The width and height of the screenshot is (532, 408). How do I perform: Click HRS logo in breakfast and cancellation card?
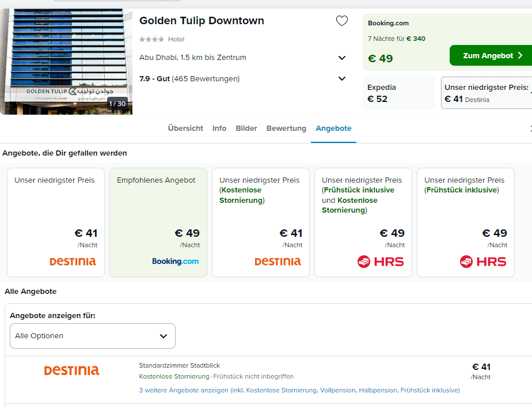point(381,262)
